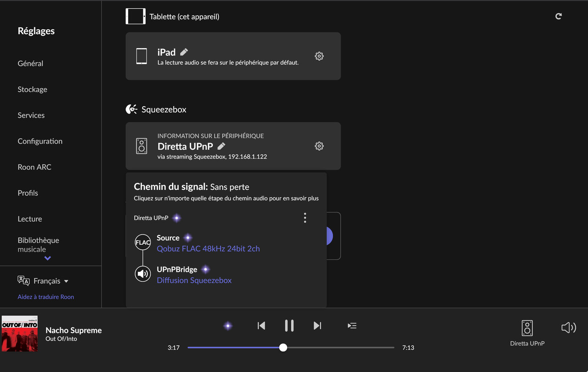Click Aidez à traduire Roon link
Image resolution: width=588 pixels, height=372 pixels.
point(45,297)
